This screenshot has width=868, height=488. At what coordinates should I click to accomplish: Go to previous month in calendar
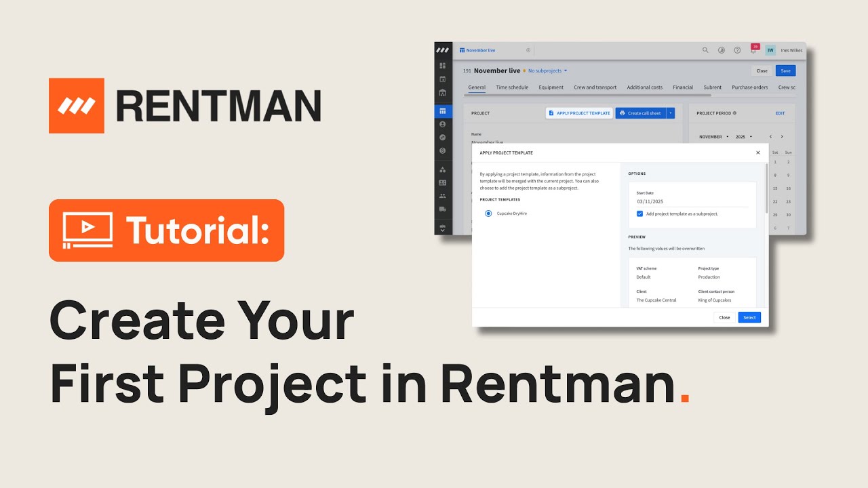coord(770,137)
